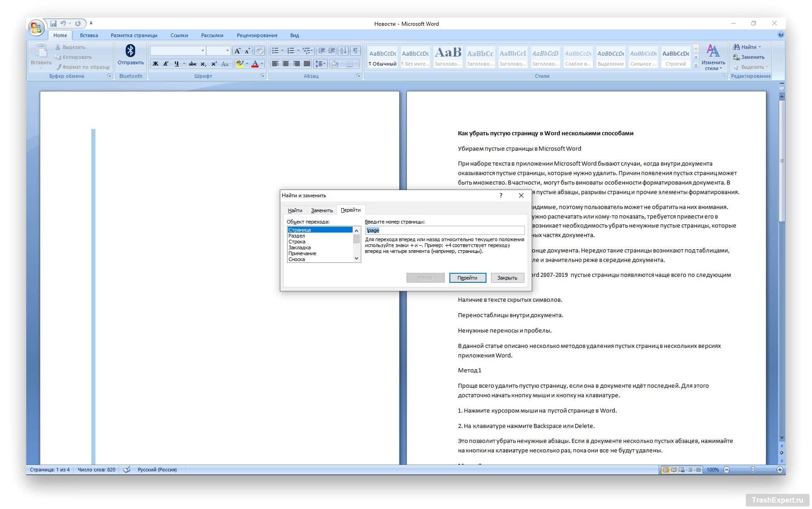This screenshot has width=812, height=509.
Task: Click the decrease indent icon
Action: (x=321, y=51)
